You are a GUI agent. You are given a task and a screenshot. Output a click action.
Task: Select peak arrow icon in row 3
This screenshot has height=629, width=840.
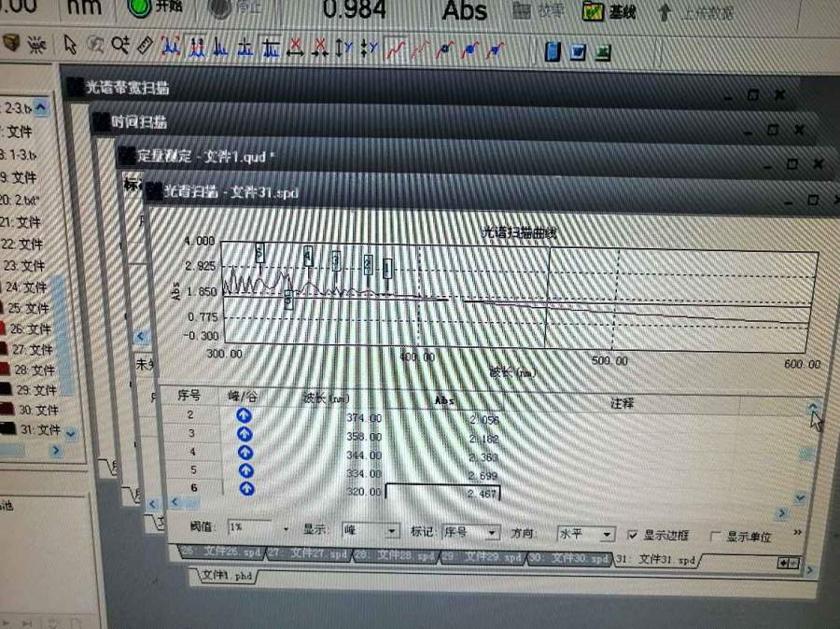pyautogui.click(x=245, y=434)
